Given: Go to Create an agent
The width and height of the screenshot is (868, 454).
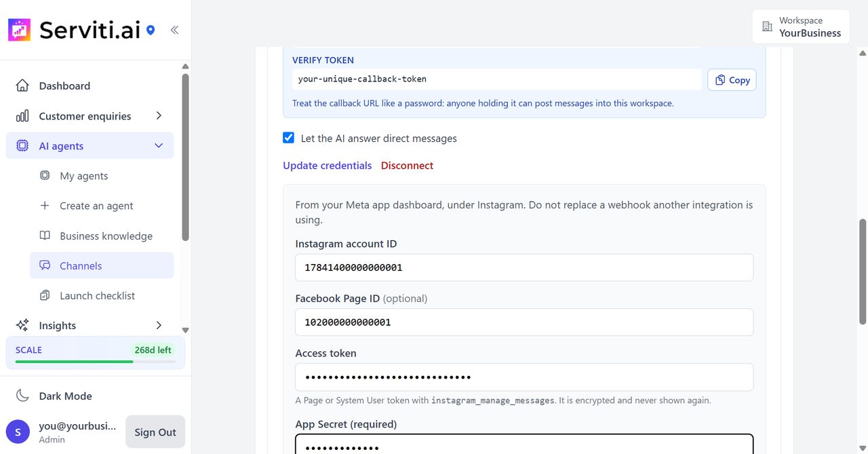Looking at the screenshot, I should click(x=102, y=206).
